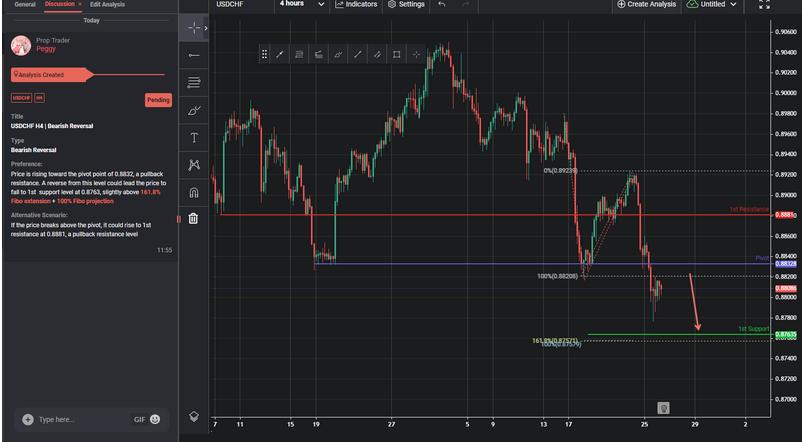
Task: Pick the Fib extension tool in floating toolbar
Action: click(x=319, y=54)
